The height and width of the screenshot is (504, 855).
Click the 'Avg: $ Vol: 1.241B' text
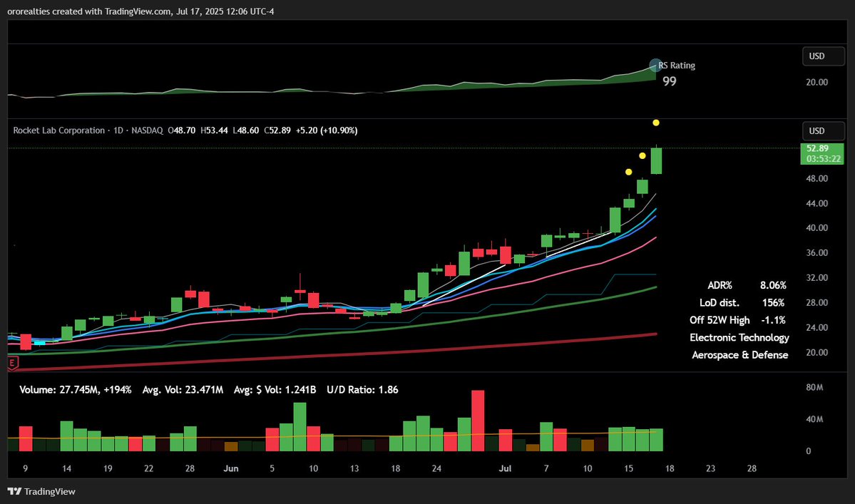click(x=275, y=389)
